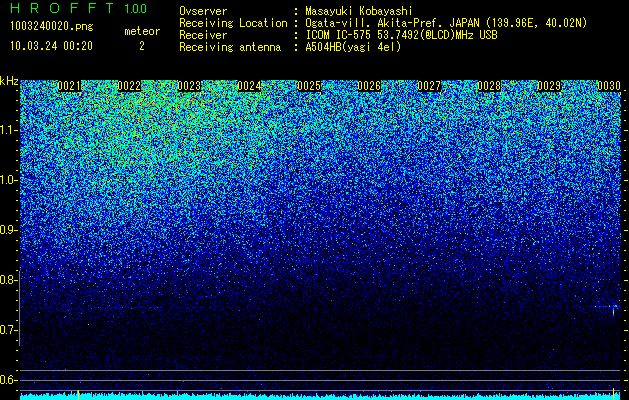The height and width of the screenshot is (400, 629).
Task: Click time marker 0025
Action: pos(309,86)
